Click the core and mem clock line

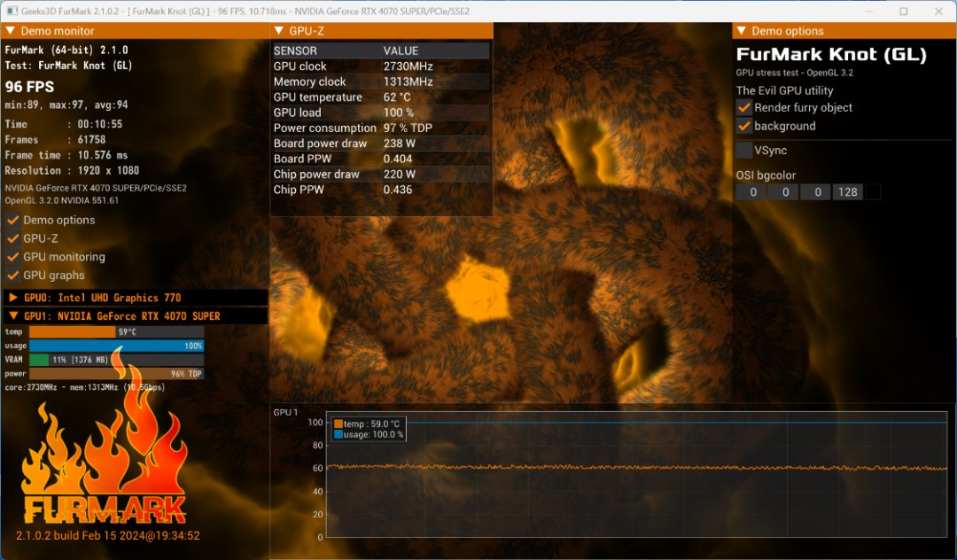click(x=85, y=387)
